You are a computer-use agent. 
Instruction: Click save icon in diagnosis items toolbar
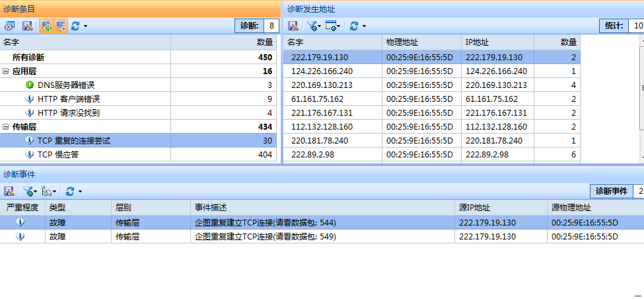click(x=28, y=26)
